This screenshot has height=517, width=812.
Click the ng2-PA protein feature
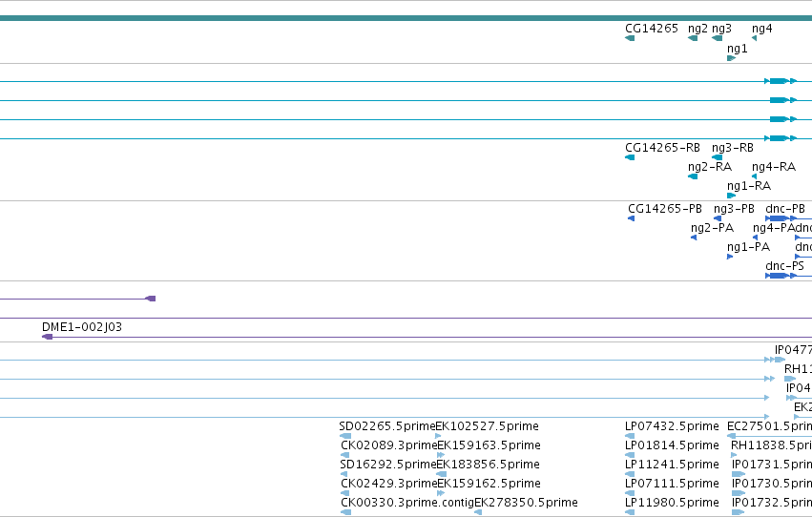pyautogui.click(x=694, y=238)
